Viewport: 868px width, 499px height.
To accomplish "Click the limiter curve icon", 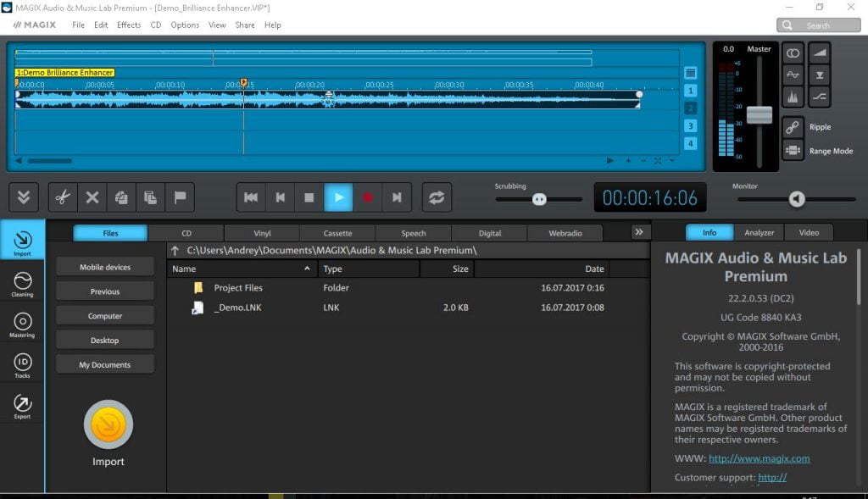I will [x=820, y=97].
